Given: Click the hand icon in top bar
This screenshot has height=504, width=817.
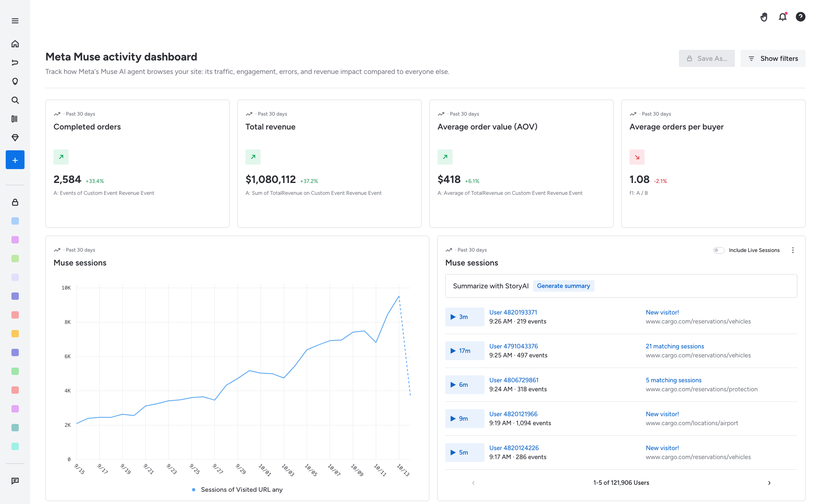Looking at the screenshot, I should 764,17.
